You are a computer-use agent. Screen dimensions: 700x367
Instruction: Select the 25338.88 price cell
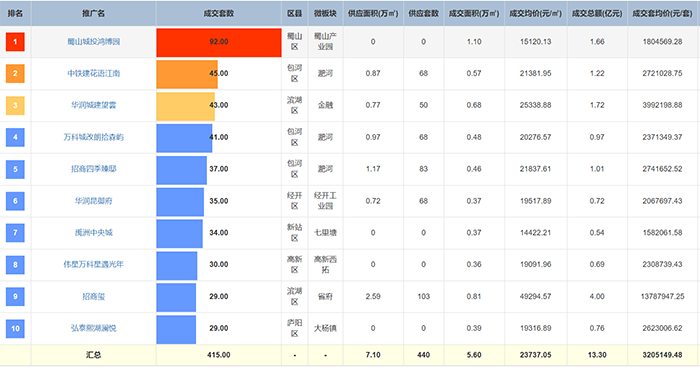[x=536, y=105]
